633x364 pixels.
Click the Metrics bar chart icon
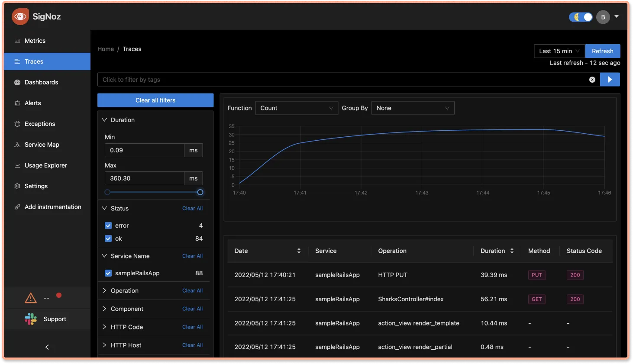17,41
